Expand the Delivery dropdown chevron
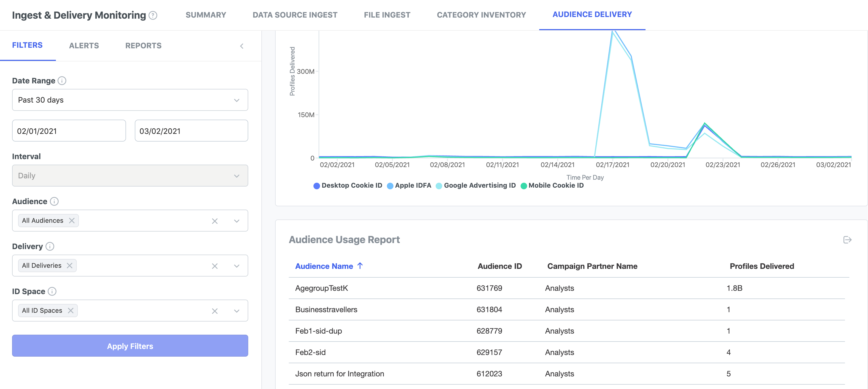868x389 pixels. pos(236,266)
